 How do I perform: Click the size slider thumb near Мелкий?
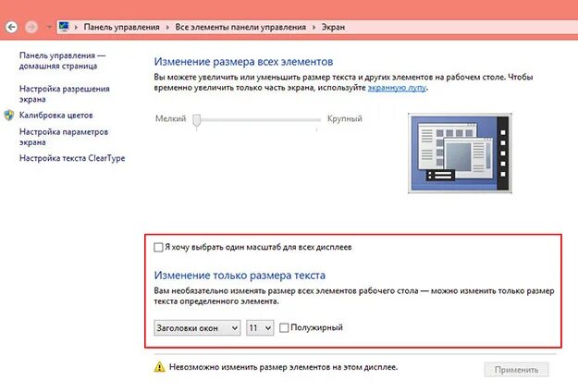click(197, 120)
